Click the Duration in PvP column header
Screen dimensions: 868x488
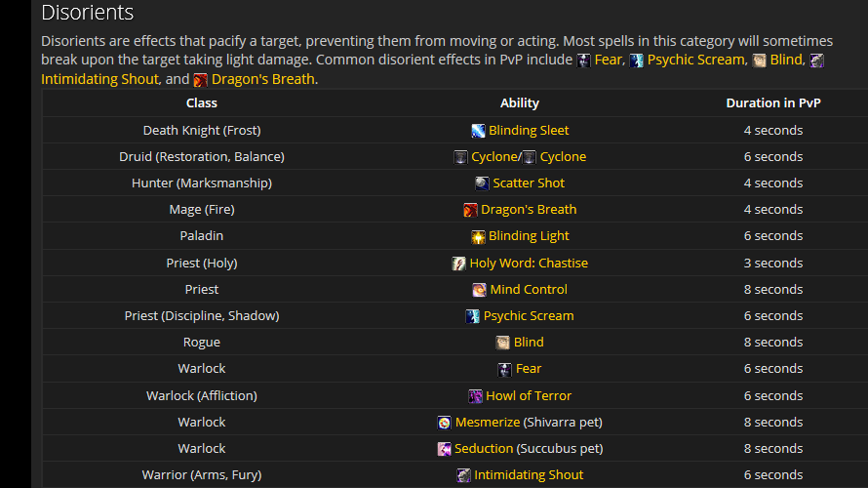click(x=772, y=103)
